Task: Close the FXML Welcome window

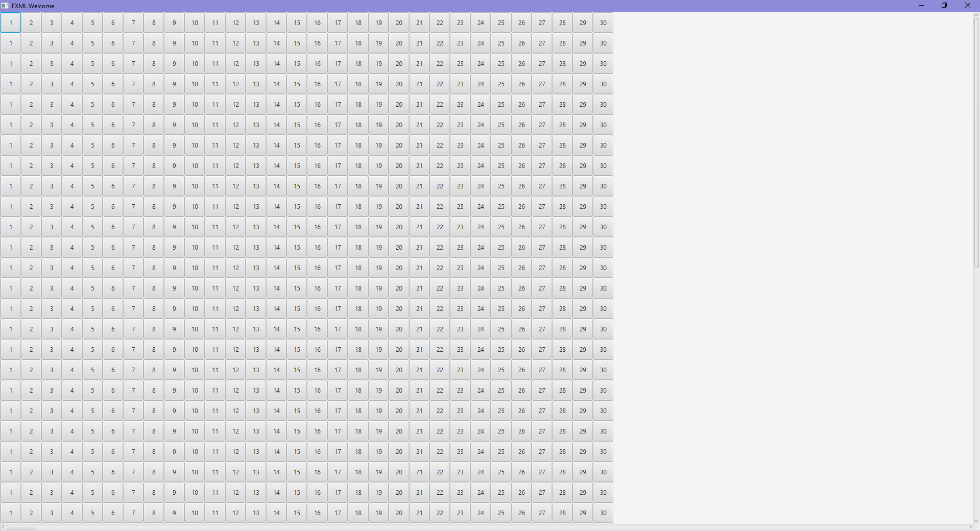Action: [968, 6]
